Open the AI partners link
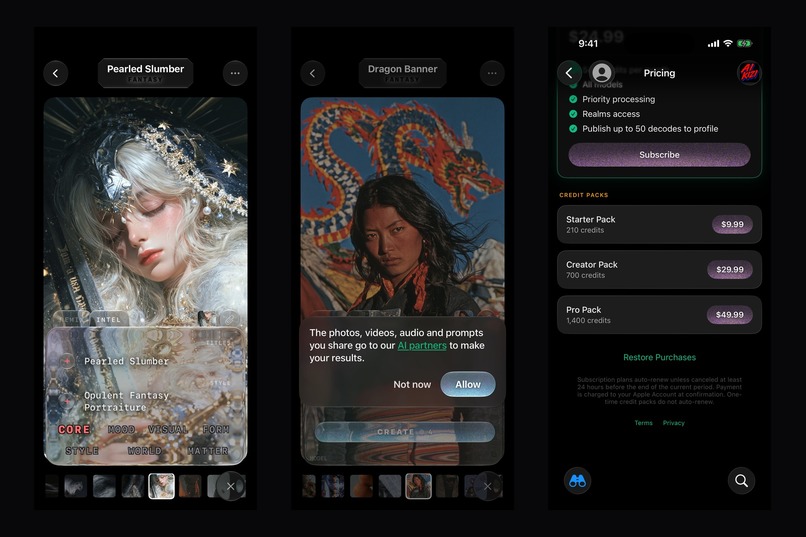The width and height of the screenshot is (806, 537). tap(422, 345)
